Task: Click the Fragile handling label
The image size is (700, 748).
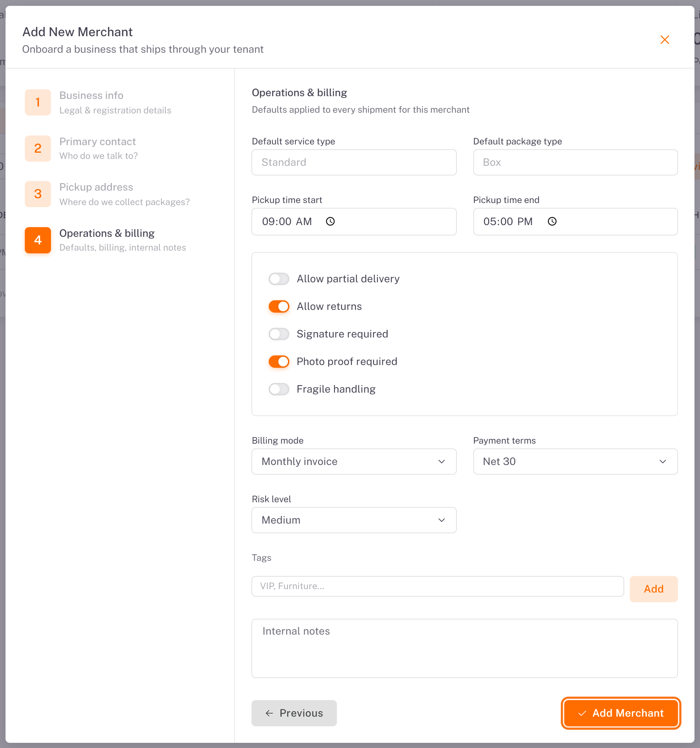Action: (x=336, y=389)
